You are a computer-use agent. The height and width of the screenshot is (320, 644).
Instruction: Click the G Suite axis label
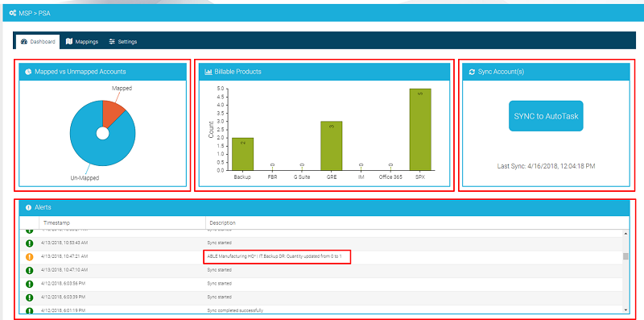point(302,177)
